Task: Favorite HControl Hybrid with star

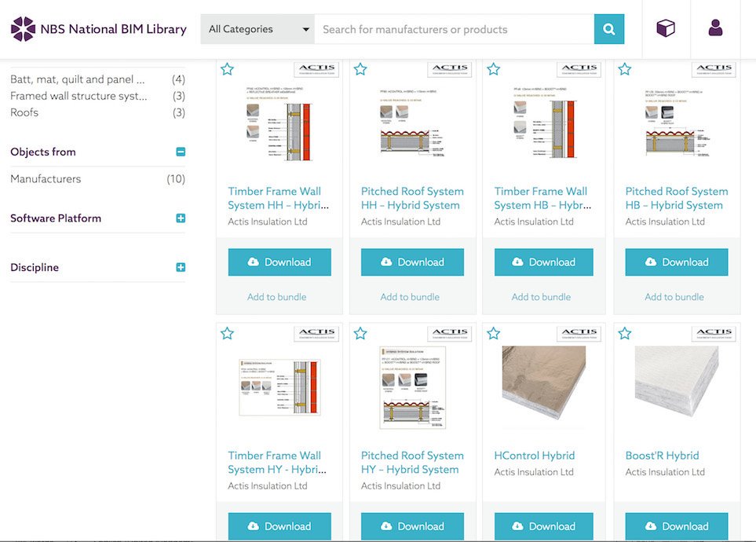Action: coord(493,333)
